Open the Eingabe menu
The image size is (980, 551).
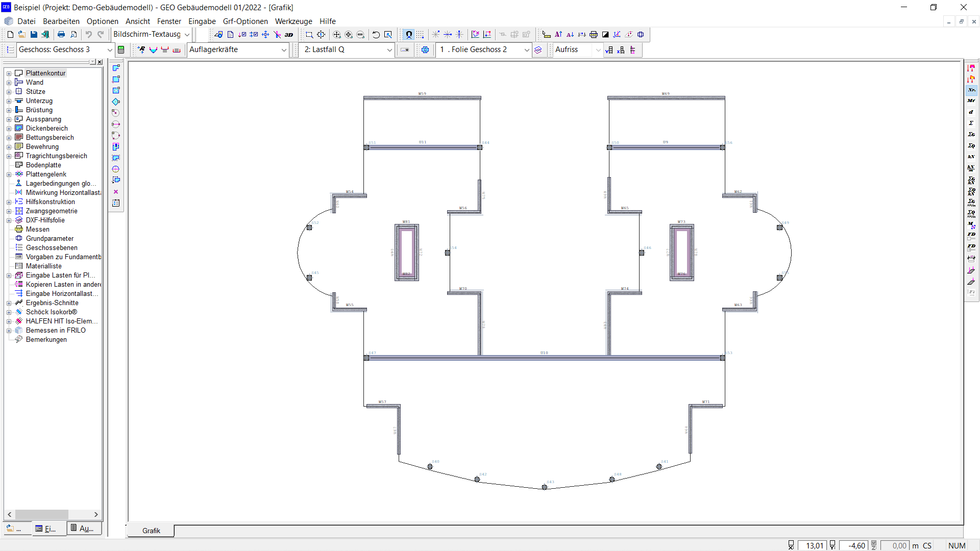[202, 21]
